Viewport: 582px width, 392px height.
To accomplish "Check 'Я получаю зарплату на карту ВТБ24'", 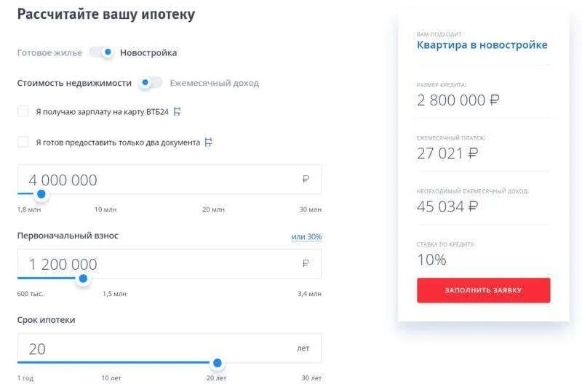I will (23, 111).
